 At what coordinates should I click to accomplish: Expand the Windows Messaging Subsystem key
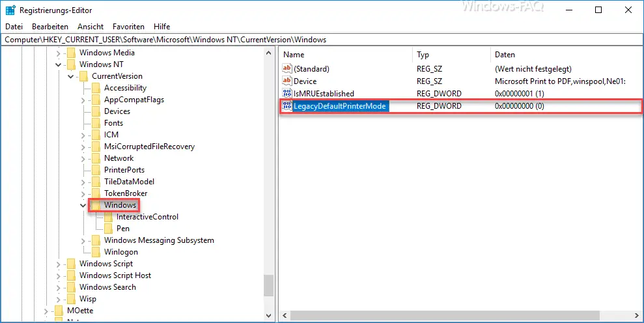tap(83, 241)
